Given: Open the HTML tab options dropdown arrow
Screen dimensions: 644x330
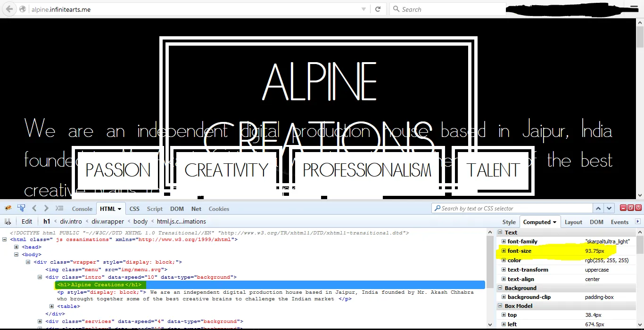Looking at the screenshot, I should [120, 209].
